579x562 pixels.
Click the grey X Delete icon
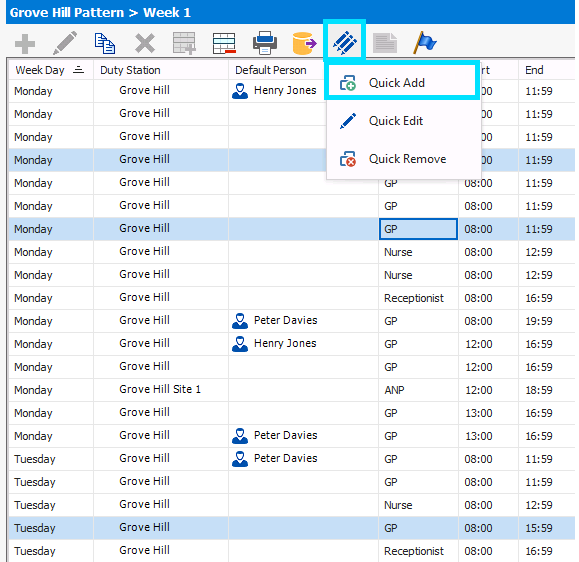pos(145,44)
